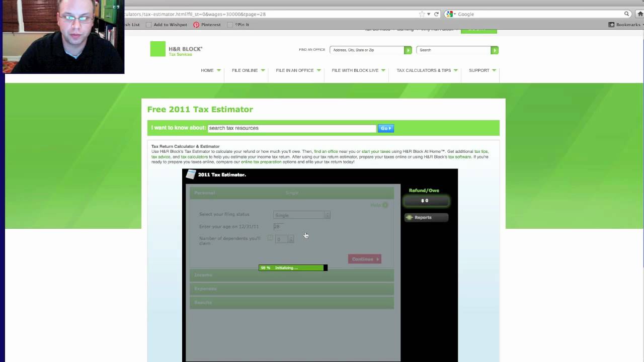The width and height of the screenshot is (644, 362).
Task: Click the webcam video thumbnail
Action: point(62,37)
